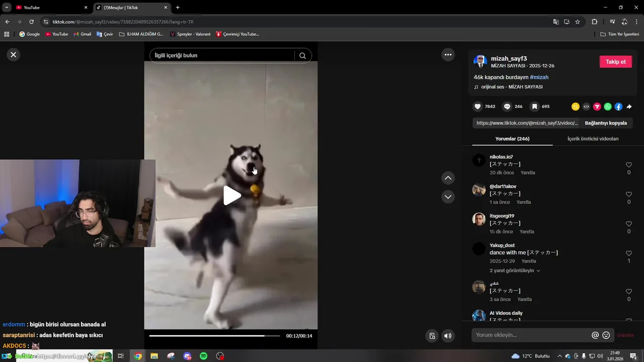Viewport: 644px width, 362px height.
Task: Switch to the YouTube browser tab
Action: (x=48, y=8)
